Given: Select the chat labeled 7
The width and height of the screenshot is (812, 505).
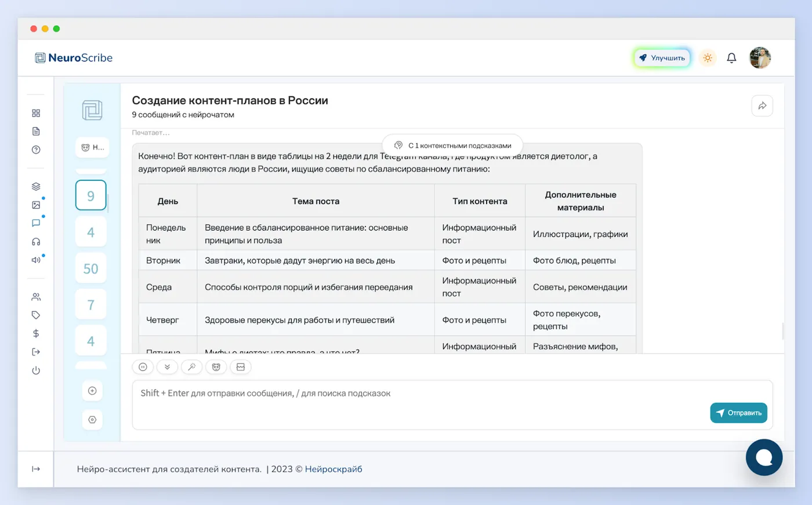Looking at the screenshot, I should pyautogui.click(x=91, y=305).
